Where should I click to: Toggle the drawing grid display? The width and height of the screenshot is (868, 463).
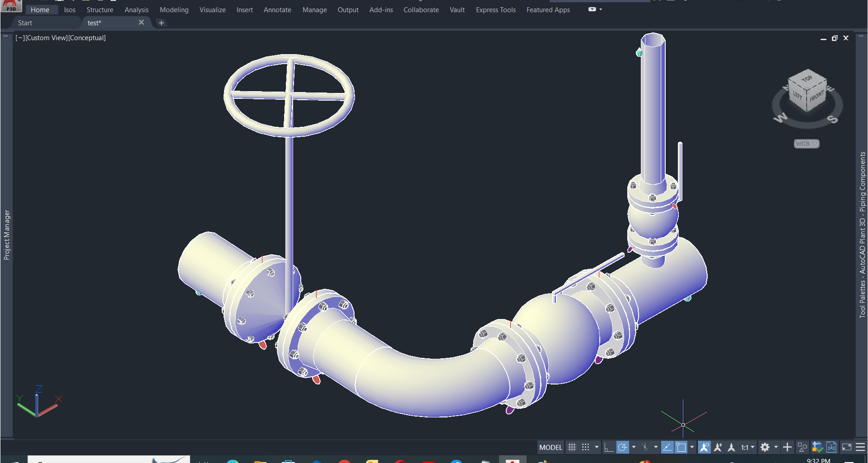572,447
